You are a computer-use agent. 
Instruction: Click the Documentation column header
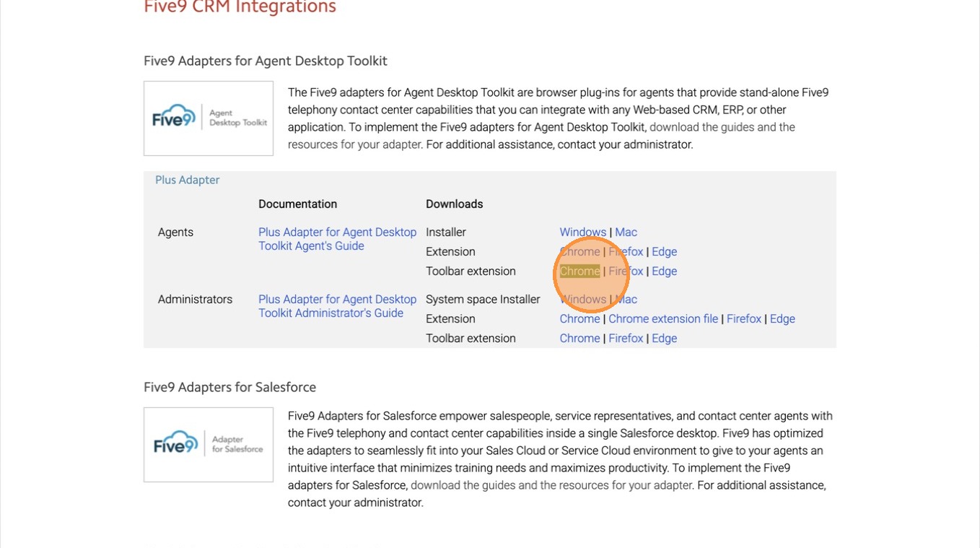pyautogui.click(x=297, y=204)
